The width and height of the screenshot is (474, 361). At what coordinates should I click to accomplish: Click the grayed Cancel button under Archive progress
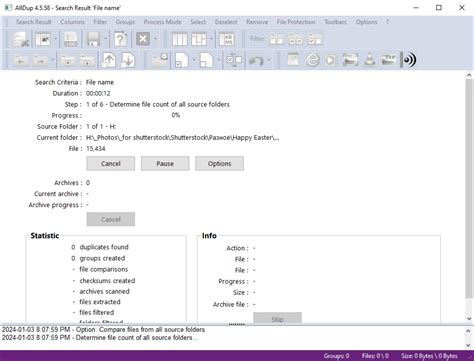click(x=111, y=219)
